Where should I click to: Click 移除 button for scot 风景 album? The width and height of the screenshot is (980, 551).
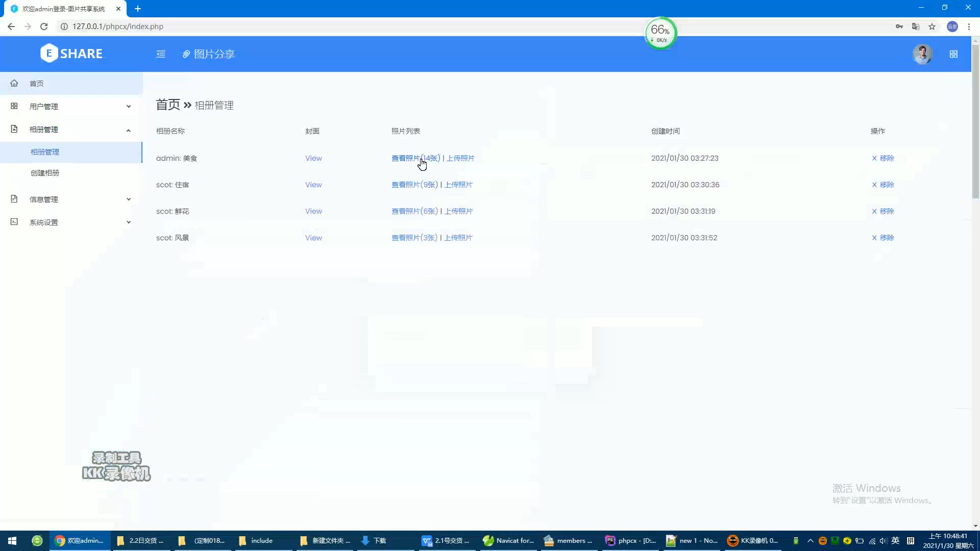click(x=883, y=237)
